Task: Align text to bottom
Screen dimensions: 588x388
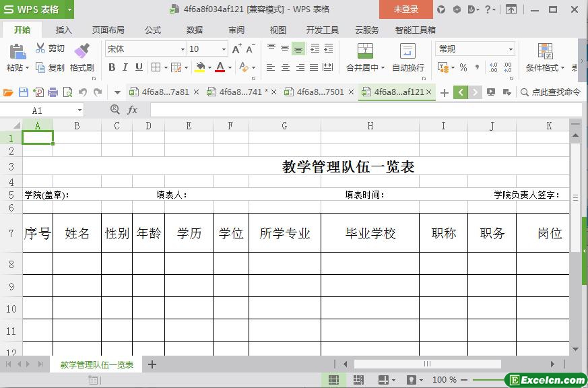Action: coord(298,48)
